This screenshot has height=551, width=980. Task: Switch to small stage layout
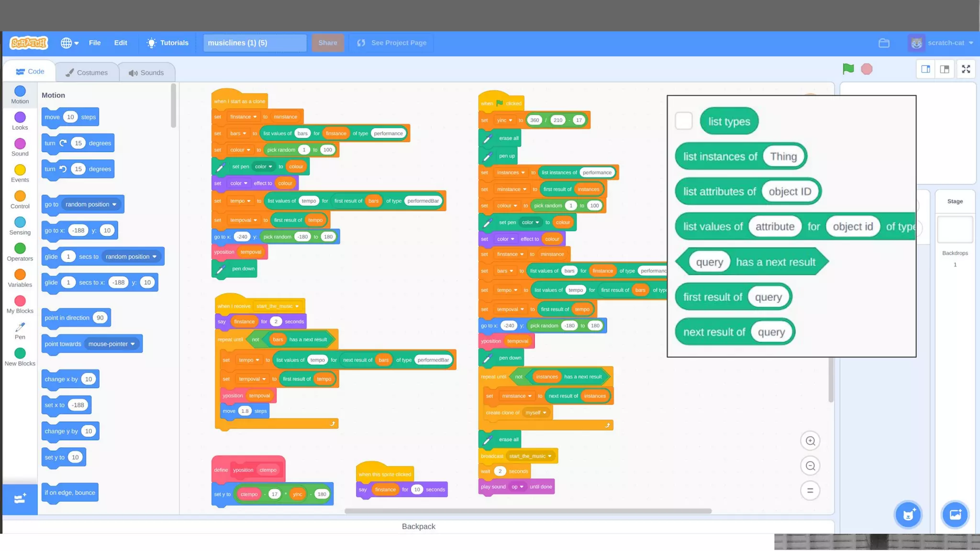pos(925,69)
